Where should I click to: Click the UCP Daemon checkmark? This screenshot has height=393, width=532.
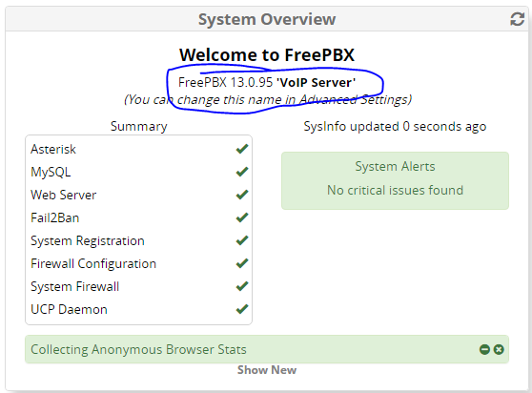pos(242,309)
